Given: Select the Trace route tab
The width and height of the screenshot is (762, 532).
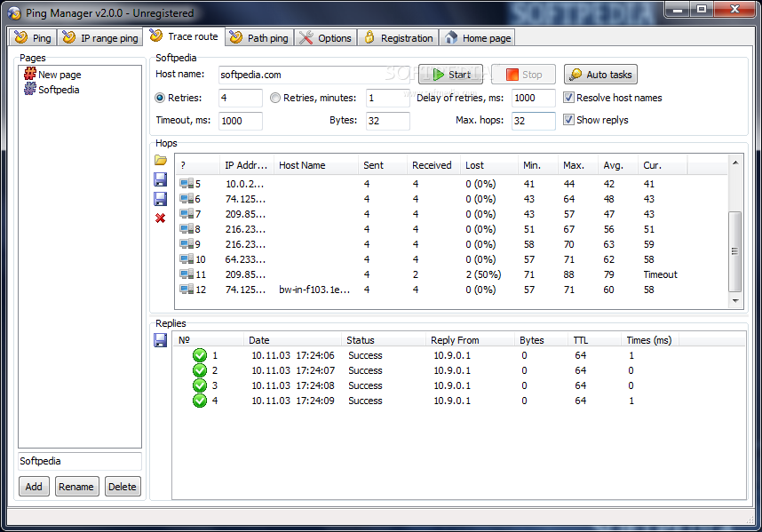Looking at the screenshot, I should click(185, 36).
